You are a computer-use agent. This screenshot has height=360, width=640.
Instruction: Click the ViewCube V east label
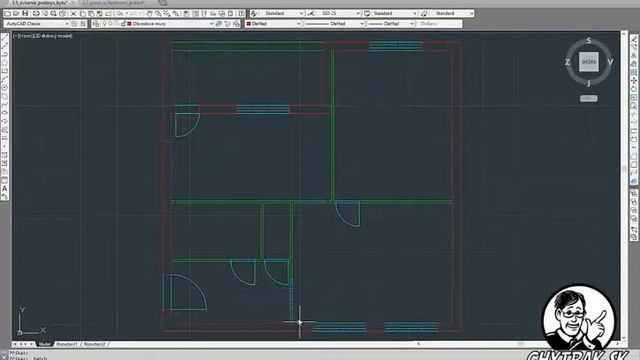(610, 62)
